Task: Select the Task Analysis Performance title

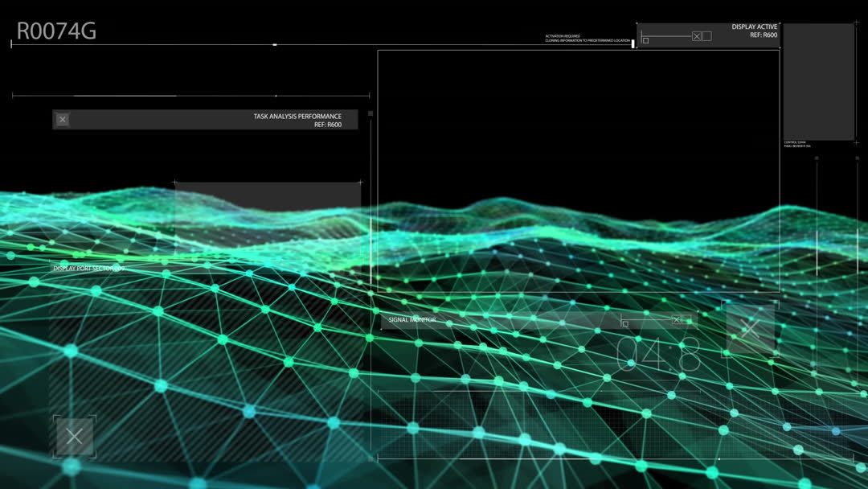Action: (297, 117)
